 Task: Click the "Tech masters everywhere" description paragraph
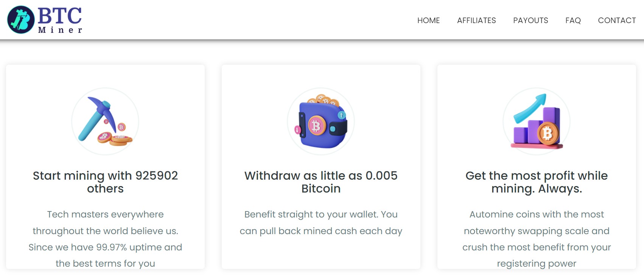click(x=105, y=239)
